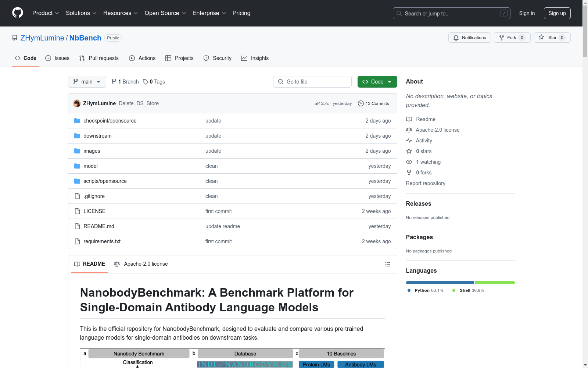Open the Code tab
This screenshot has height=368, width=588.
[26, 58]
